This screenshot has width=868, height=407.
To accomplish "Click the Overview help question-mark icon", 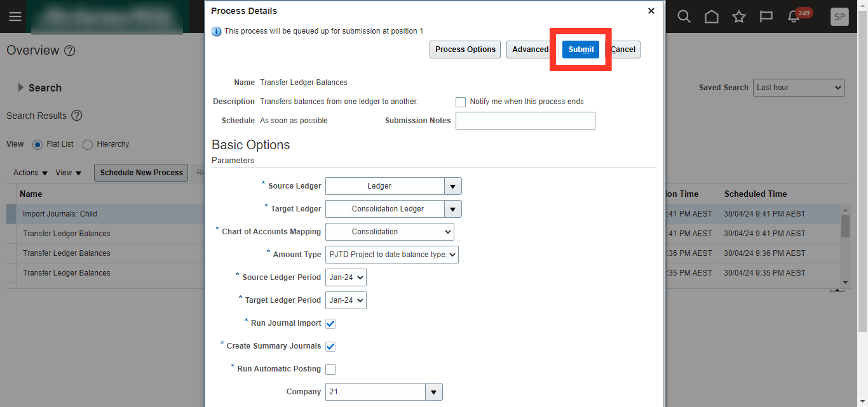I will point(70,51).
